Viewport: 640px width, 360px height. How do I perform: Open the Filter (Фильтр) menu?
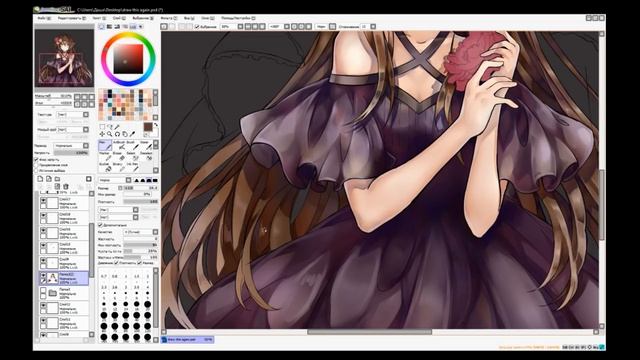click(169, 18)
